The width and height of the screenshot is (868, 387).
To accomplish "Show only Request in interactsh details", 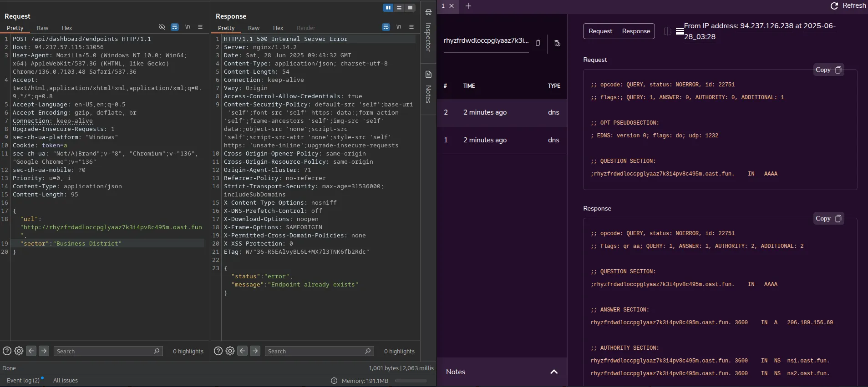I will [600, 31].
